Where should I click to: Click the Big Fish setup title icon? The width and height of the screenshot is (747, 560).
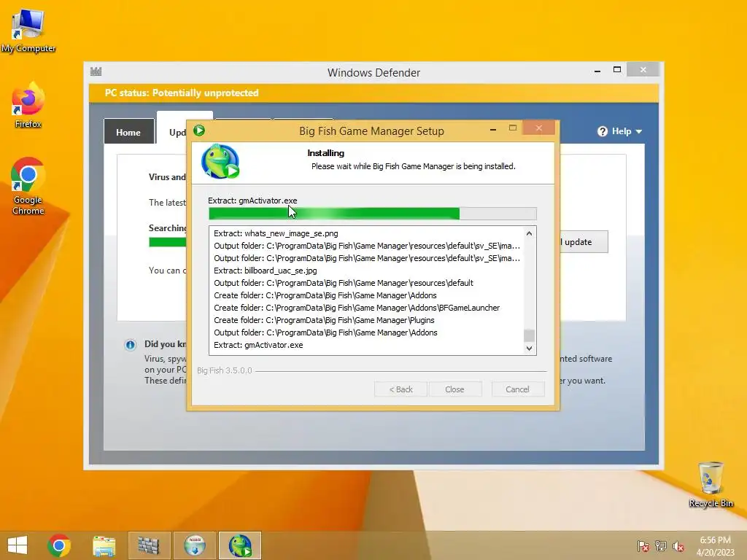tap(199, 131)
